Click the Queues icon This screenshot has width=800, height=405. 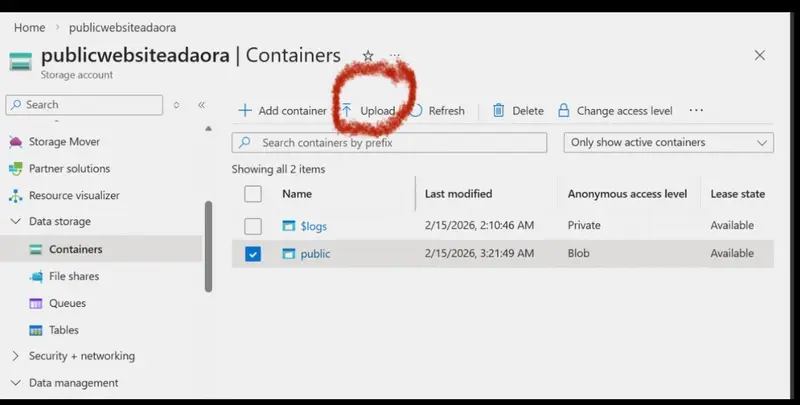click(36, 303)
